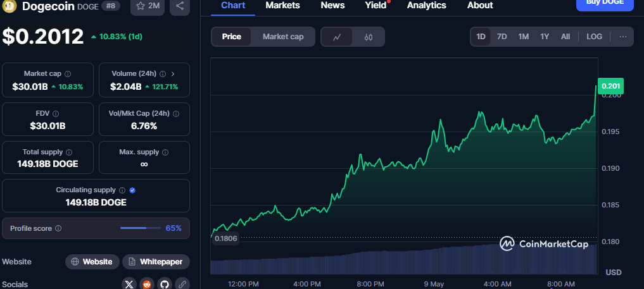Click the 65% profile score text

point(174,228)
